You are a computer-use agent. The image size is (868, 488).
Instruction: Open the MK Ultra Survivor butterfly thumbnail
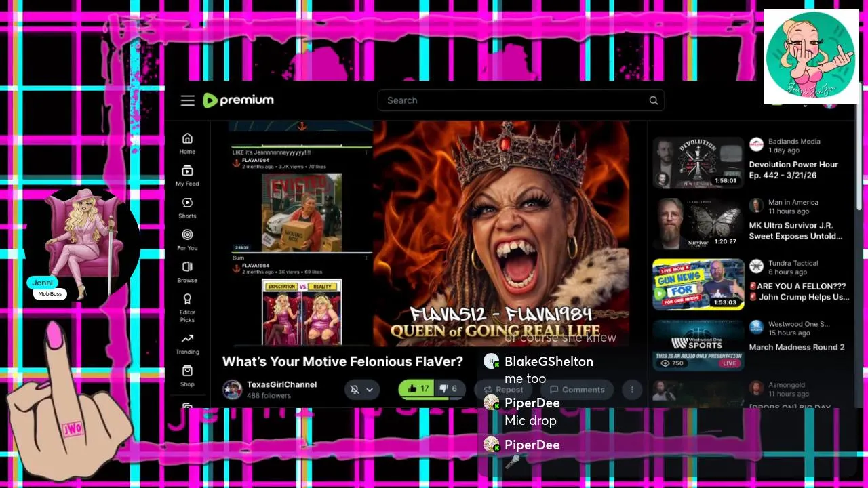698,224
